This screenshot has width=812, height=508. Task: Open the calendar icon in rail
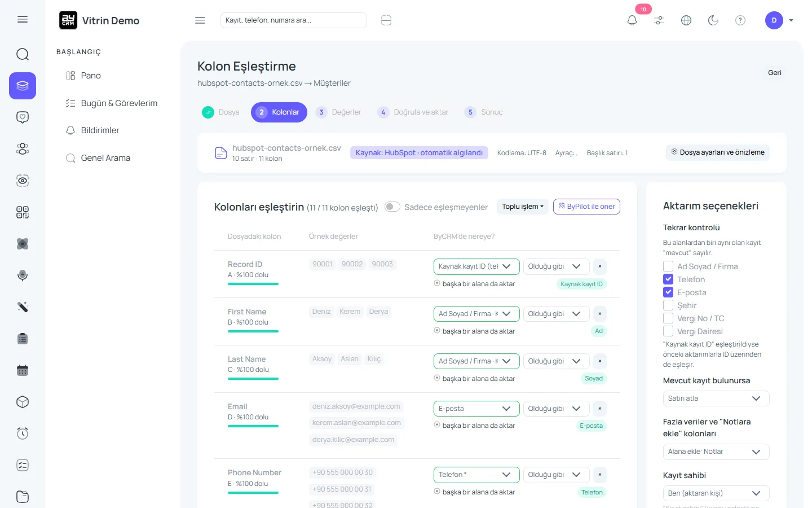[23, 370]
